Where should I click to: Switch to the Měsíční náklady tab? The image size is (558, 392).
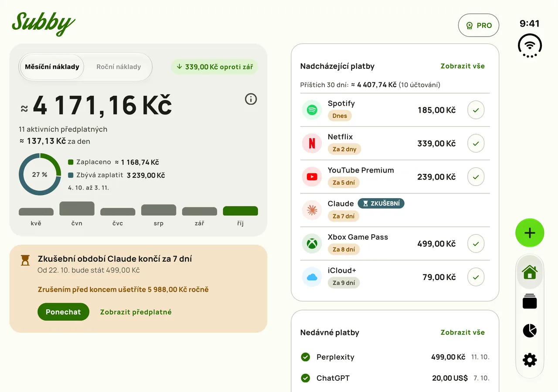[52, 67]
